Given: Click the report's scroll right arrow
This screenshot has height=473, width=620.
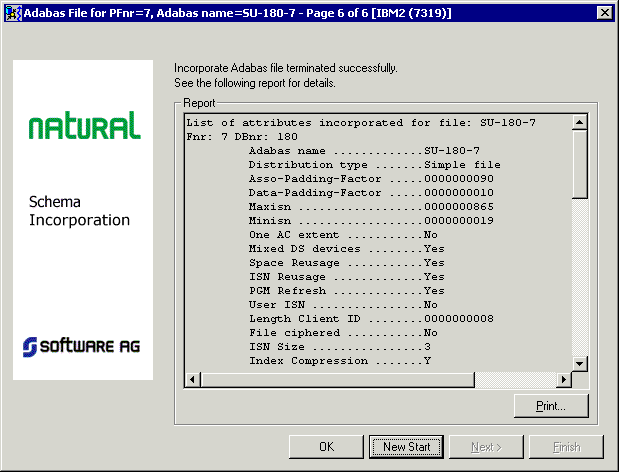Looking at the screenshot, I should (563, 379).
